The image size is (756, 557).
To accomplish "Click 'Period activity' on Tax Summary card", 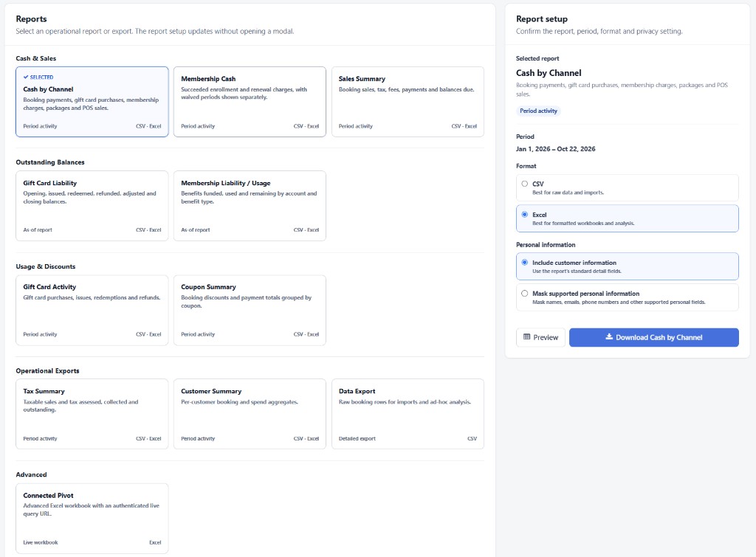I will [40, 438].
